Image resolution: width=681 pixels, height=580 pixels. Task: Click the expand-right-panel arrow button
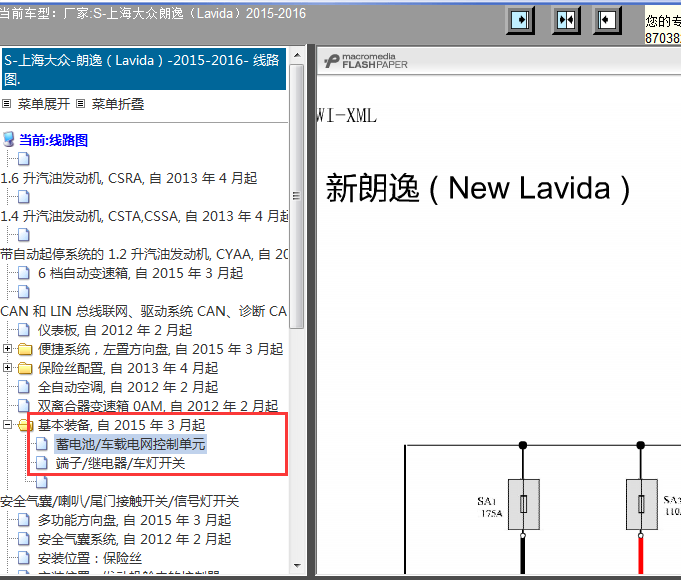click(520, 20)
